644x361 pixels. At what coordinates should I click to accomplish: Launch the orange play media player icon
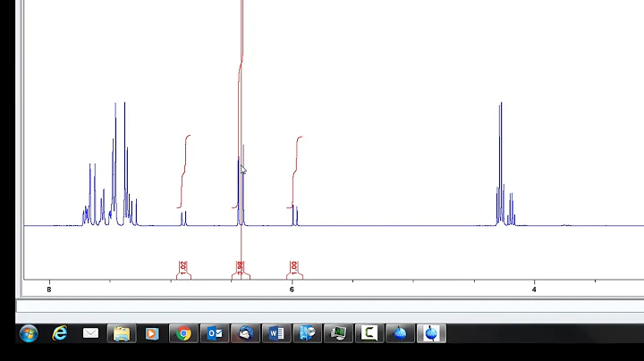152,333
